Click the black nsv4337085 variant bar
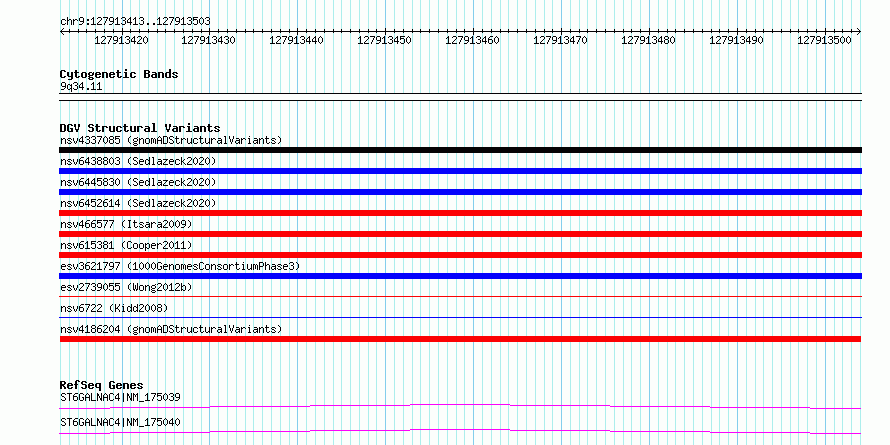890x445 pixels. tap(460, 150)
